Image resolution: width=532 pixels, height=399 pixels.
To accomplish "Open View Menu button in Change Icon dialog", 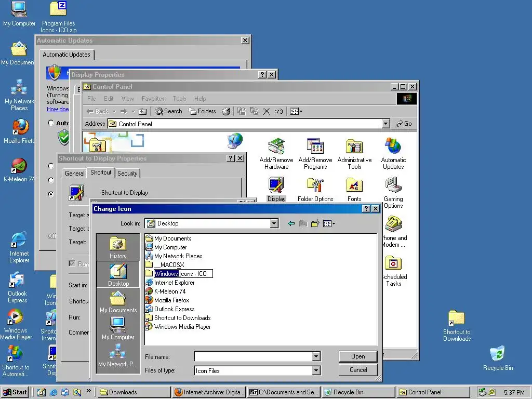I will (329, 223).
